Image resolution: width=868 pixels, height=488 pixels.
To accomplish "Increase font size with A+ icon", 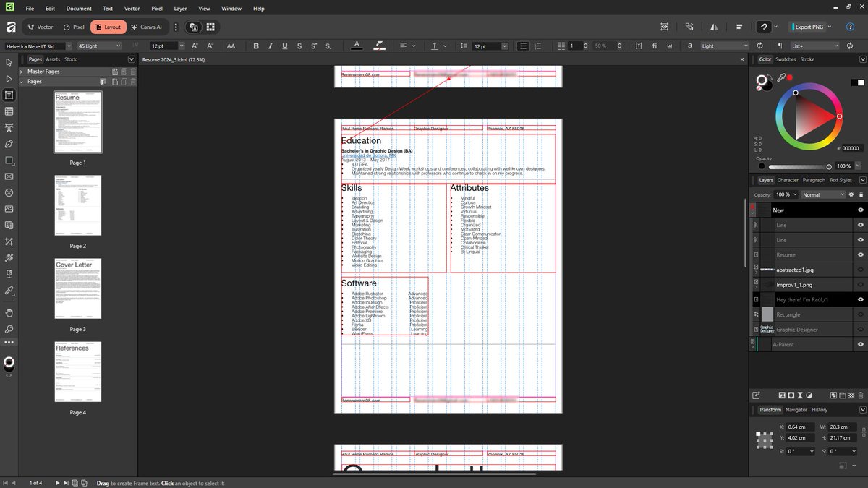I will [x=195, y=46].
